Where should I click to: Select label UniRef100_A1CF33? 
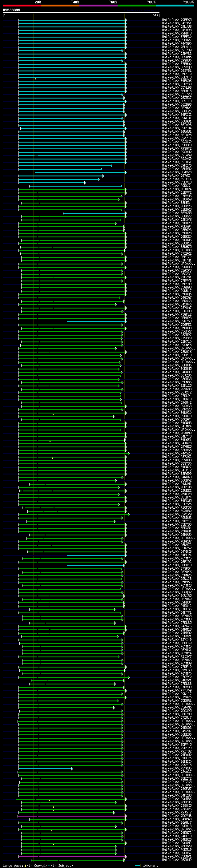pyautogui.click(x=177, y=507)
